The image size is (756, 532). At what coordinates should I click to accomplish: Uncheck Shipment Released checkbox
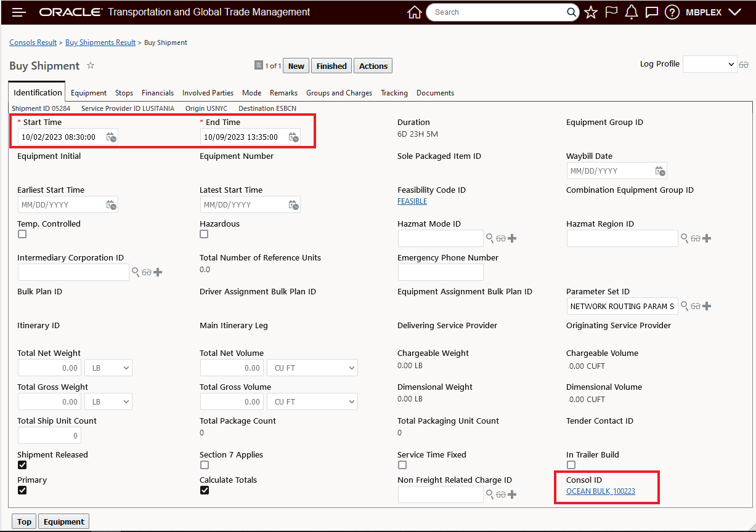tap(22, 465)
